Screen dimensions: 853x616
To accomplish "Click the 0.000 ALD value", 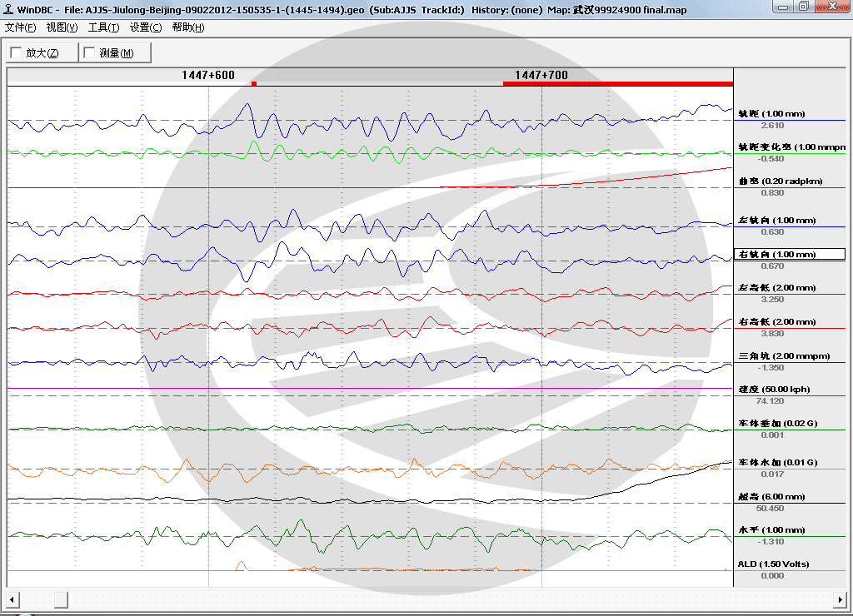I will [x=772, y=576].
